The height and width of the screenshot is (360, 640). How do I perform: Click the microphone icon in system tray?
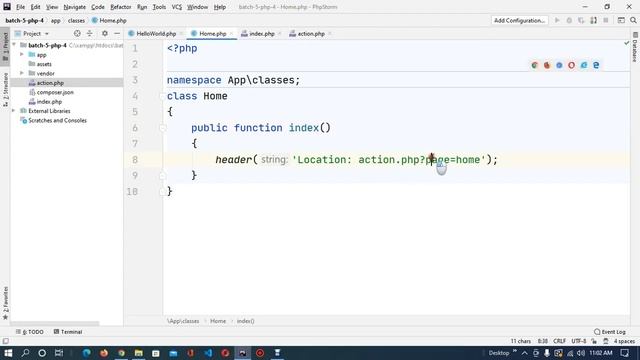click(547, 353)
